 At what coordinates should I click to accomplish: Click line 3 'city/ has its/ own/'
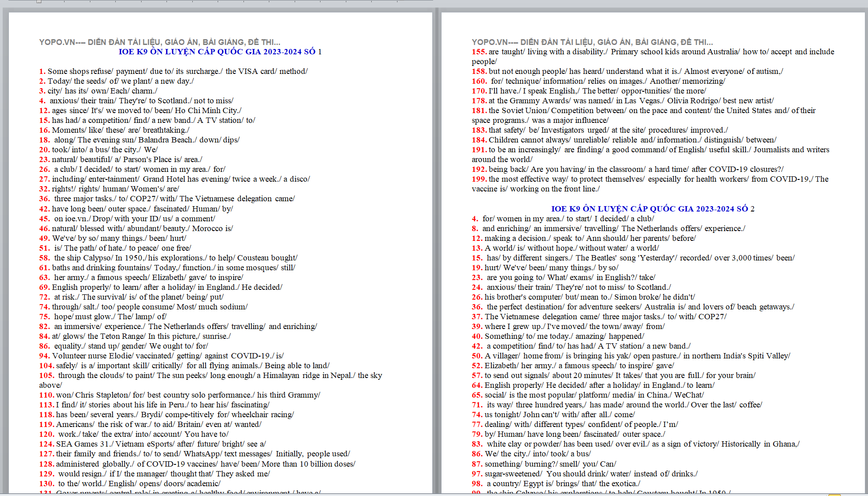coord(98,91)
